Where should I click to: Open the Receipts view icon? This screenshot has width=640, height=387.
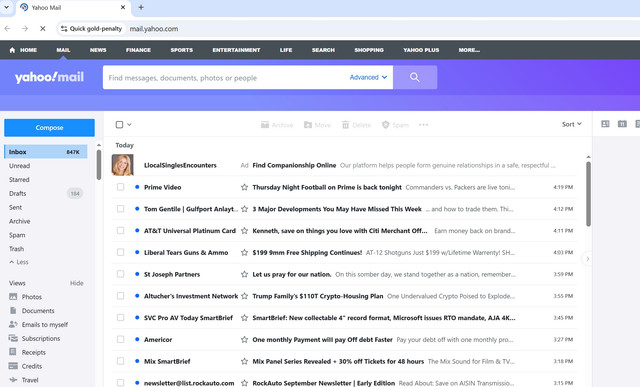[x=13, y=352]
